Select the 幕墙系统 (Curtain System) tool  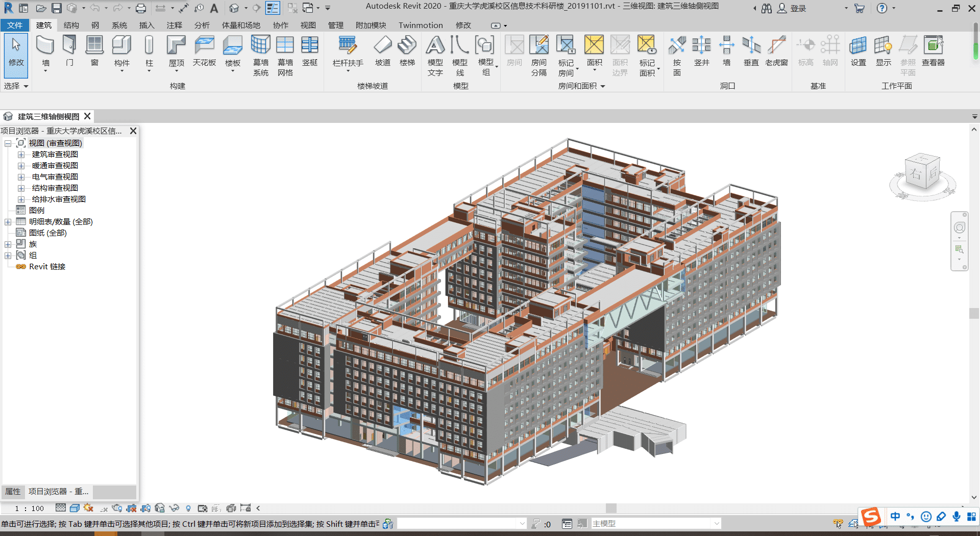260,56
